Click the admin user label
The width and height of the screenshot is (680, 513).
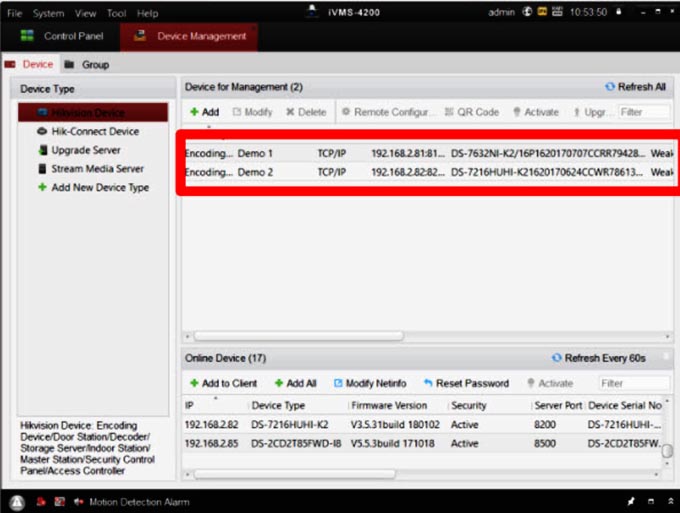501,12
